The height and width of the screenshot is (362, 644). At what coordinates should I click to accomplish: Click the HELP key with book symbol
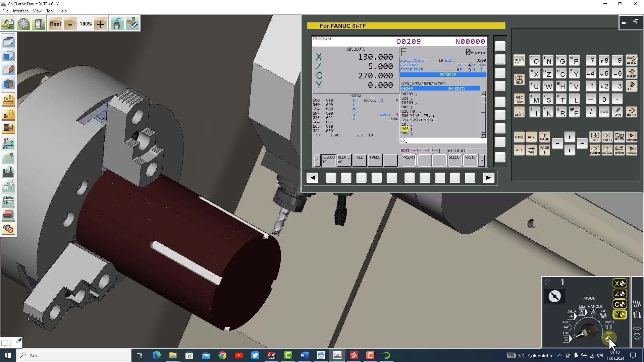(519, 80)
